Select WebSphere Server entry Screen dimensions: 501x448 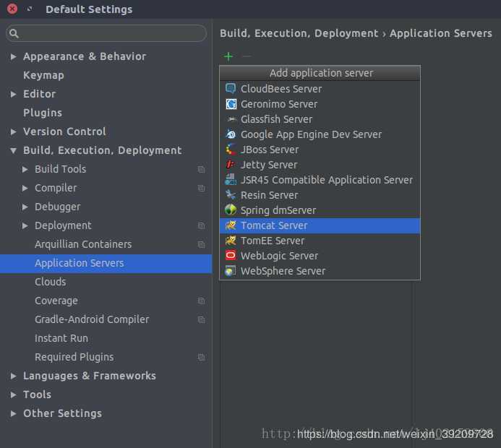coord(320,271)
